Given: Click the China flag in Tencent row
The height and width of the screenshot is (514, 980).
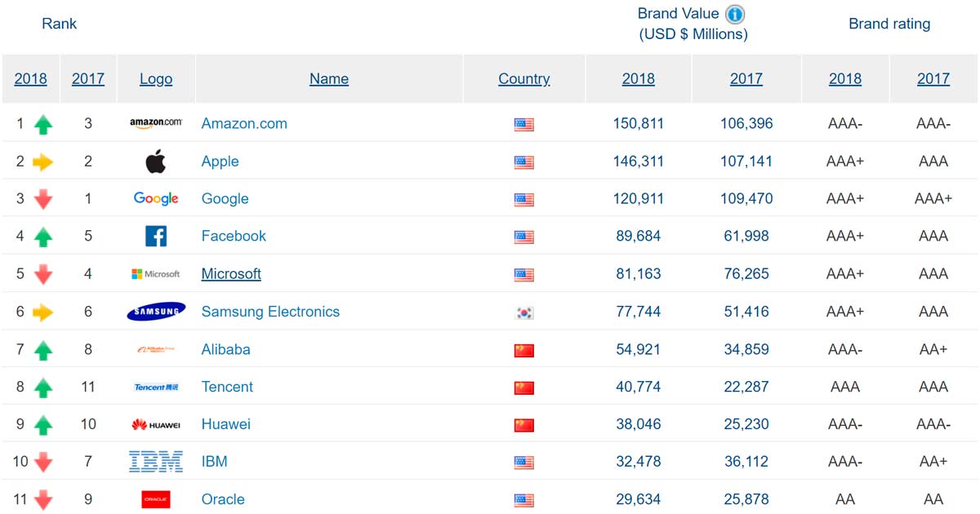Looking at the screenshot, I should [524, 388].
